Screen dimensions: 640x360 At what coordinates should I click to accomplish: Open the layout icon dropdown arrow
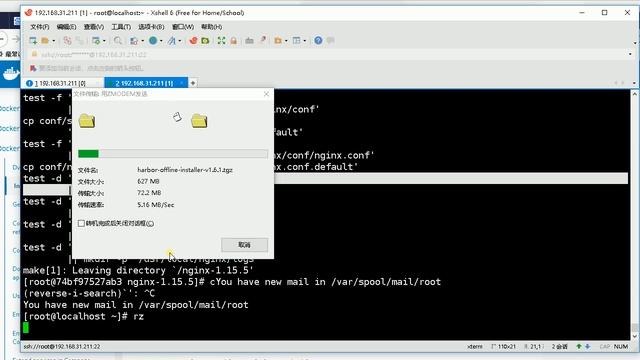tap(304, 41)
